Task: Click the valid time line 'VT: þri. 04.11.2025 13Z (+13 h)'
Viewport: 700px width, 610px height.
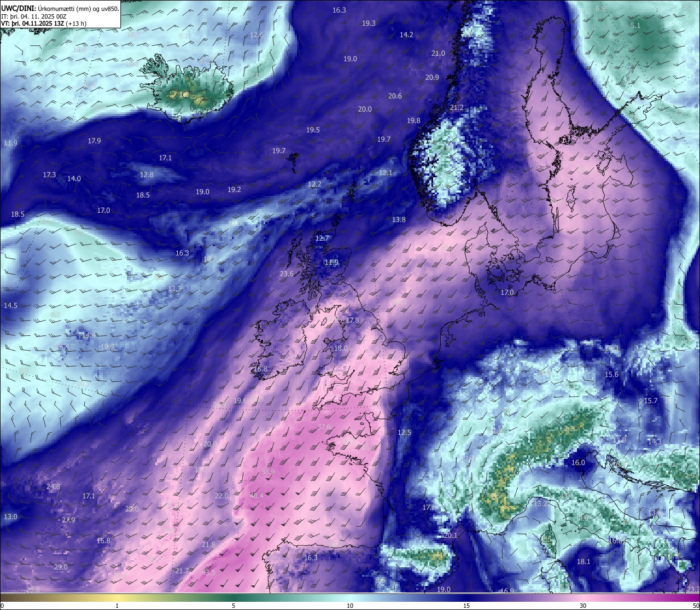Action: 44,24
